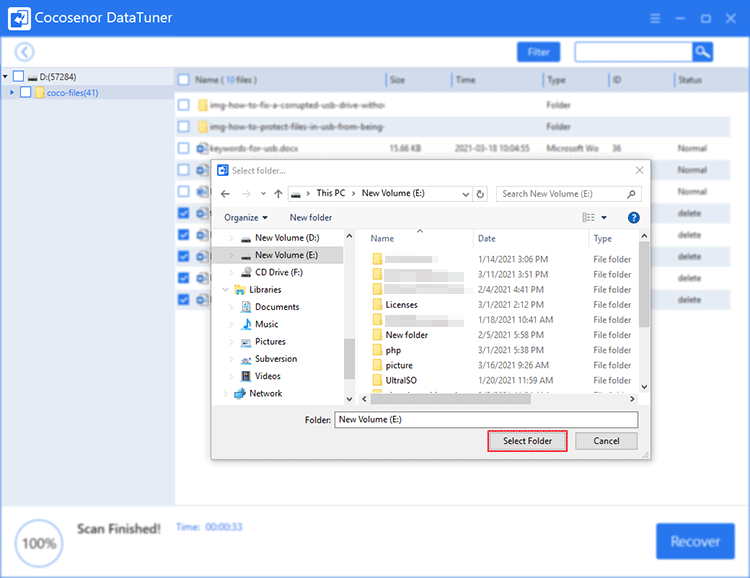Click the back arrow in DataTuner
Viewport: 750px width, 578px height.
24,52
